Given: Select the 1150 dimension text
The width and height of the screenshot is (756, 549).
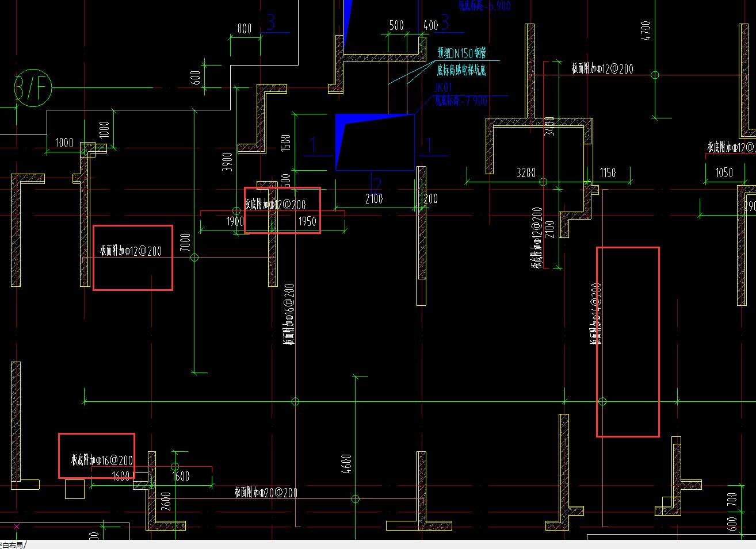Looking at the screenshot, I should [608, 172].
